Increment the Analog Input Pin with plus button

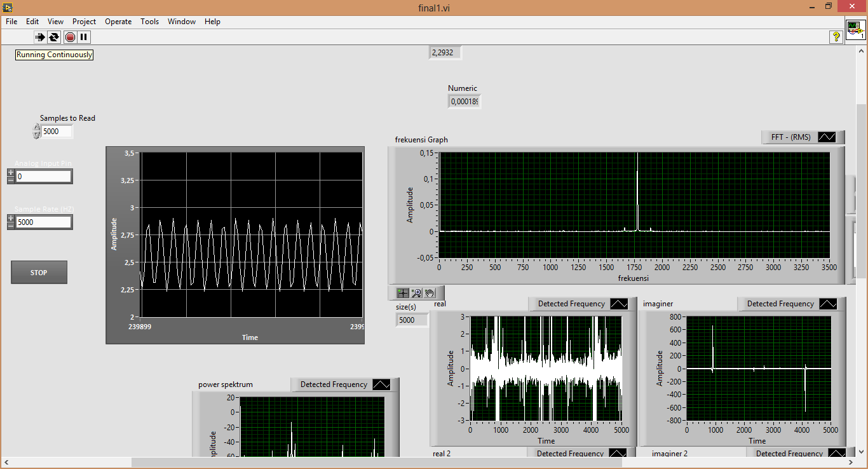click(11, 172)
